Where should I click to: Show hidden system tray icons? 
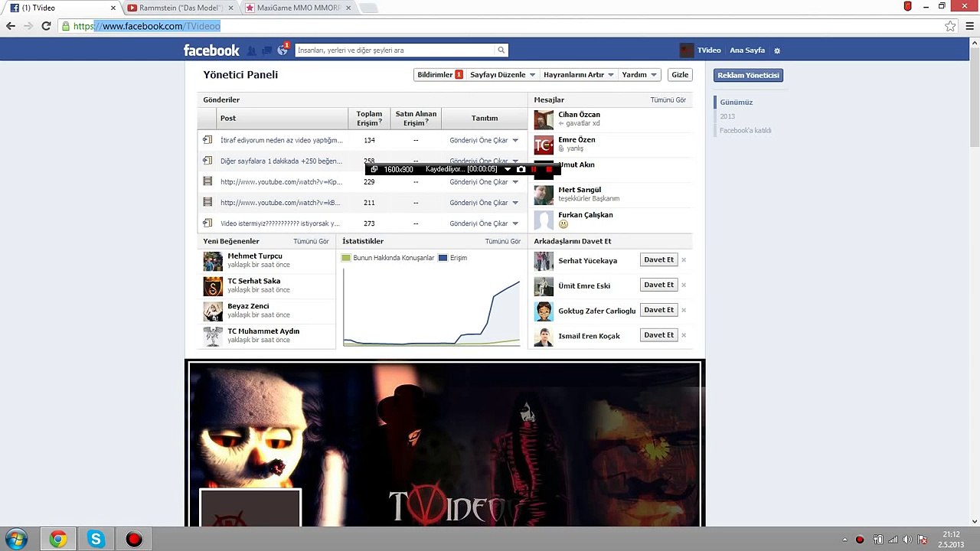click(844, 540)
